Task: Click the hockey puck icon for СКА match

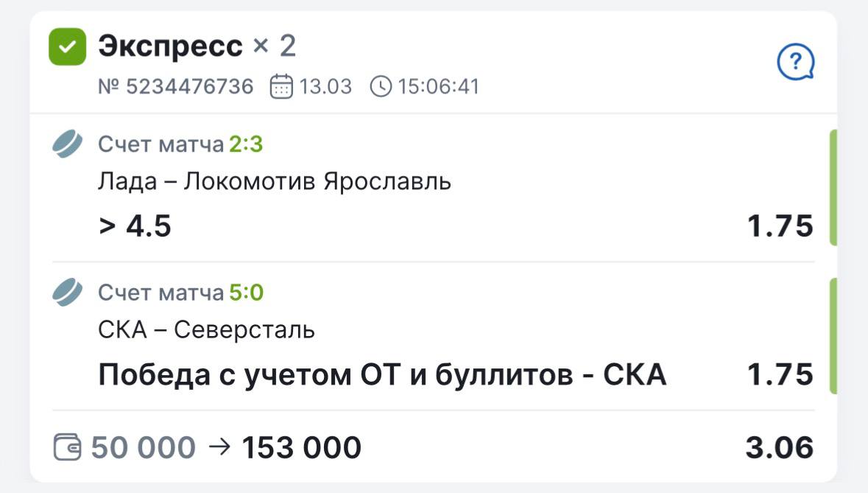Action: 68,293
